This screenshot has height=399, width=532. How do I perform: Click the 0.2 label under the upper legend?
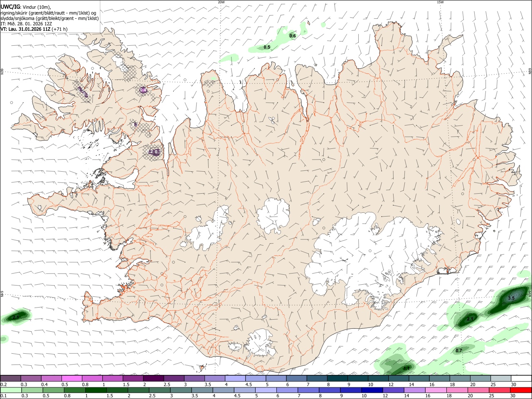click(x=3, y=384)
